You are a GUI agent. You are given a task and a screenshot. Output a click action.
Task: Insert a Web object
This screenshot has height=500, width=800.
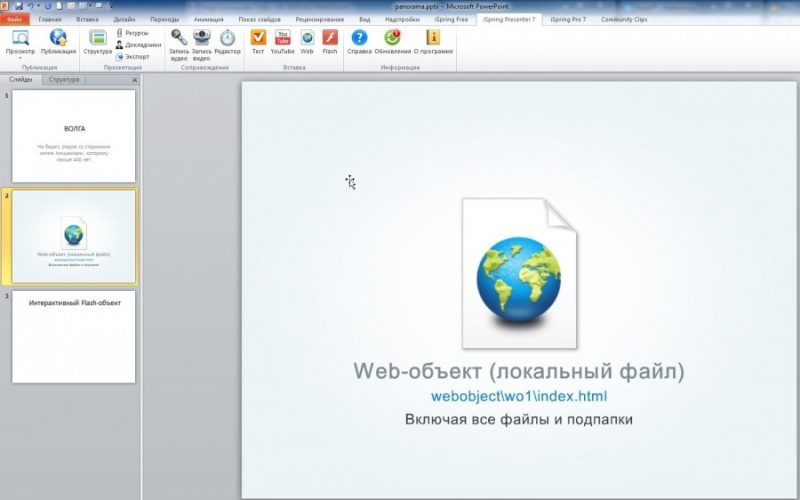point(307,42)
